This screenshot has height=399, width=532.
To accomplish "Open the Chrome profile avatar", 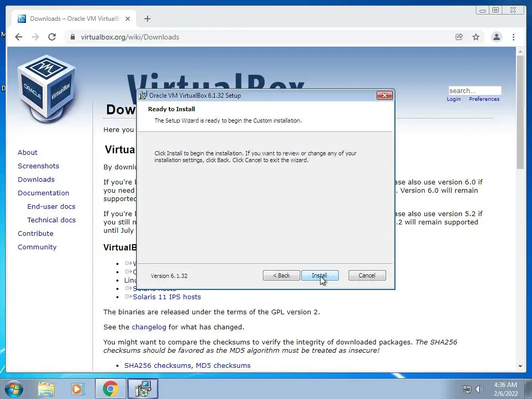I will (x=496, y=37).
